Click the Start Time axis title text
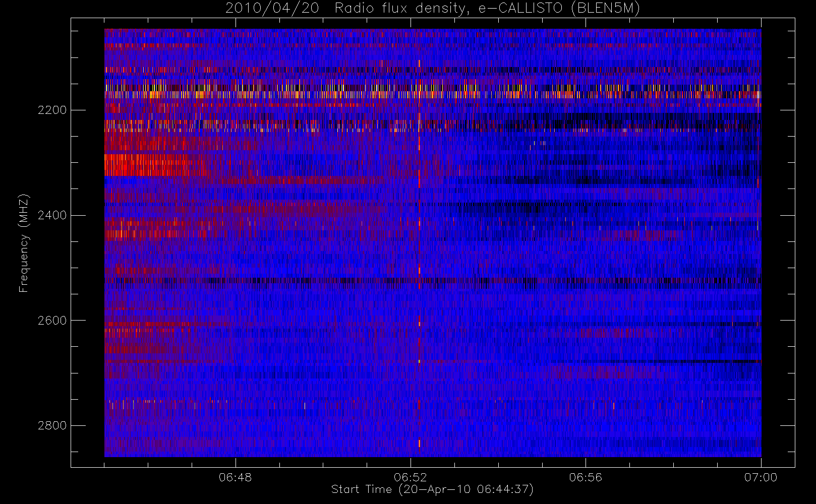816x504 pixels. [432, 489]
